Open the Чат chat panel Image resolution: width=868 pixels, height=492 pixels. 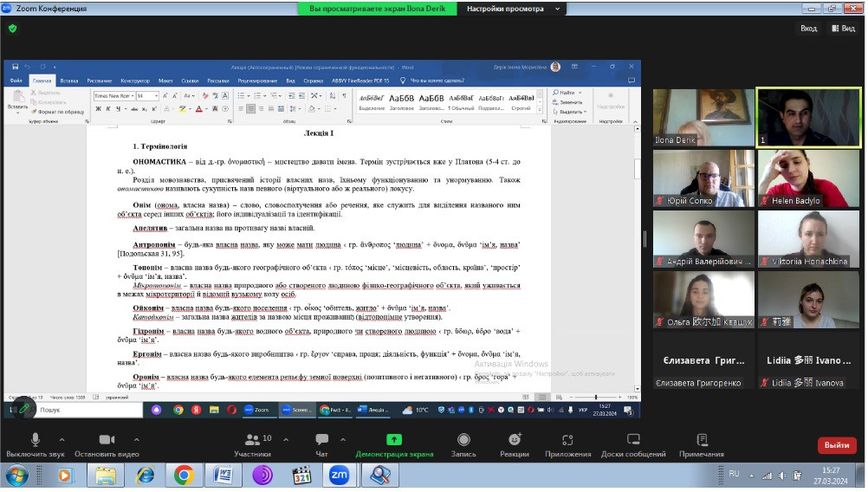coord(322,444)
